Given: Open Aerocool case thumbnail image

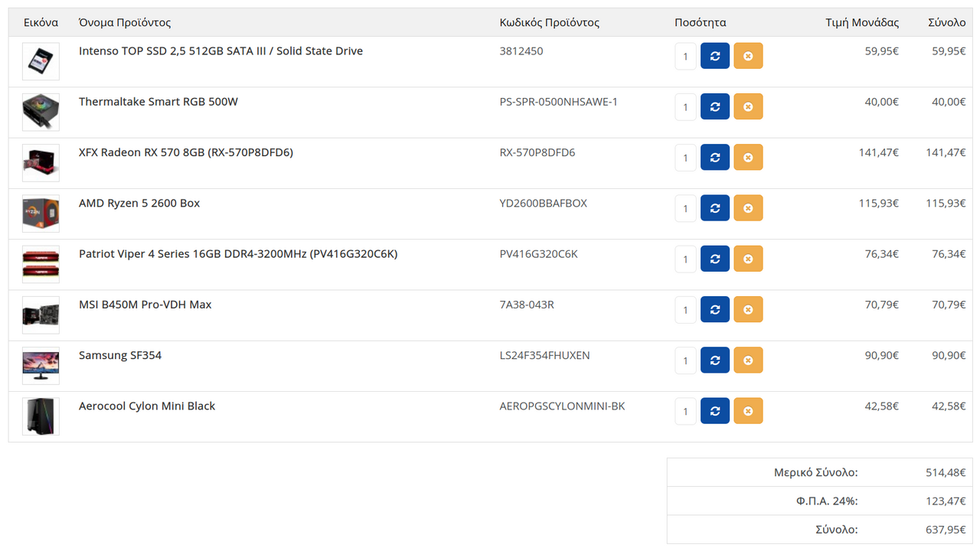Looking at the screenshot, I should (x=41, y=416).
